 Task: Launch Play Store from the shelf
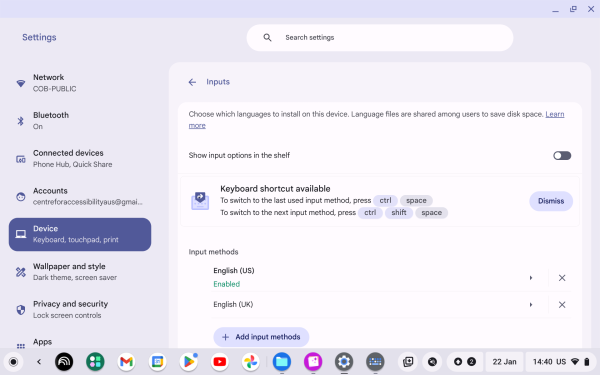189,362
